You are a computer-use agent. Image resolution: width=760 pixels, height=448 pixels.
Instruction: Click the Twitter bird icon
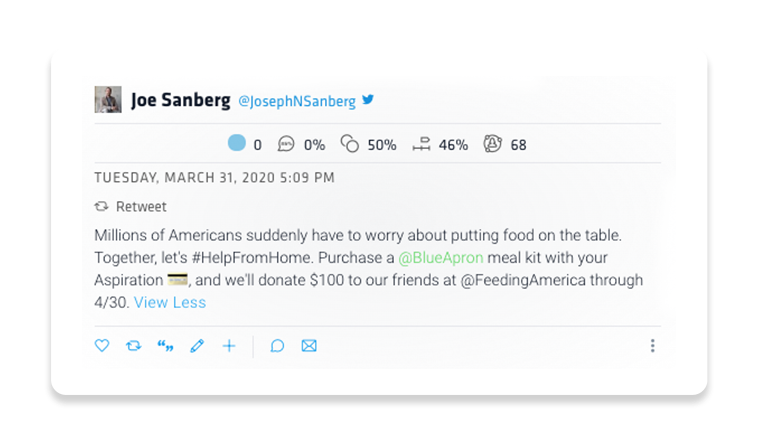tap(368, 100)
